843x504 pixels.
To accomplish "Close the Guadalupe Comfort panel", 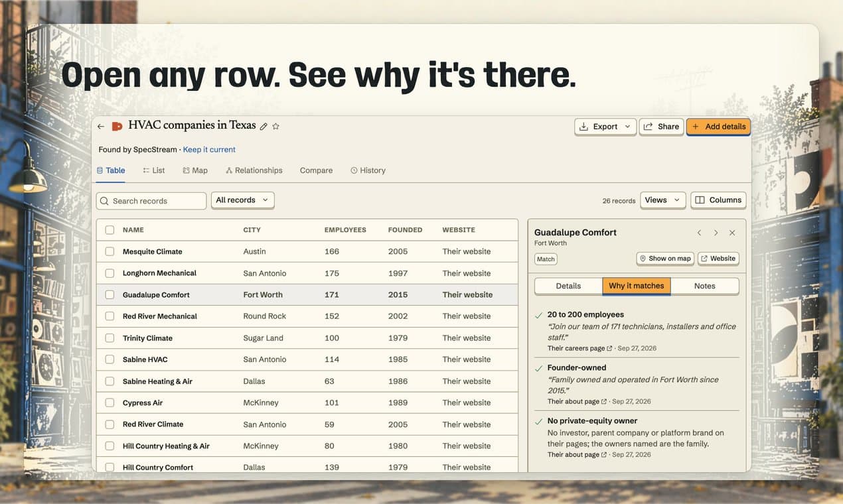I will coord(732,233).
